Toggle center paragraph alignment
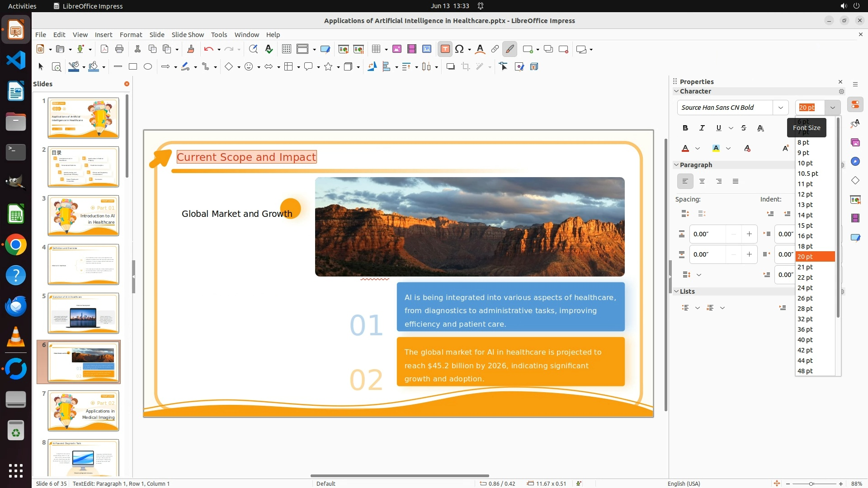Screen dimensions: 868x488 702,181
